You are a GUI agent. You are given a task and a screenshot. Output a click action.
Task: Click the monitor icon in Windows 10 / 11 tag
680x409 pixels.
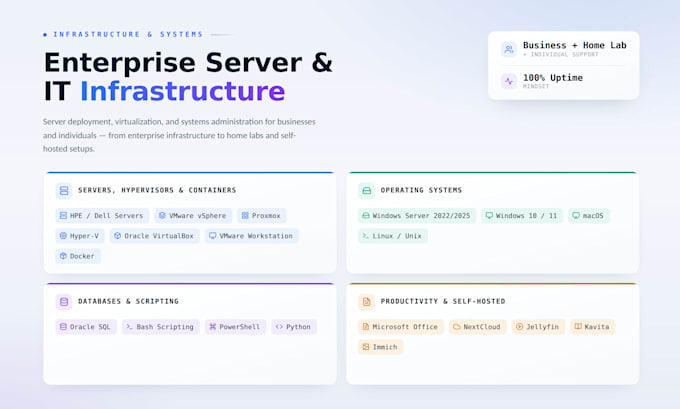[x=489, y=216]
